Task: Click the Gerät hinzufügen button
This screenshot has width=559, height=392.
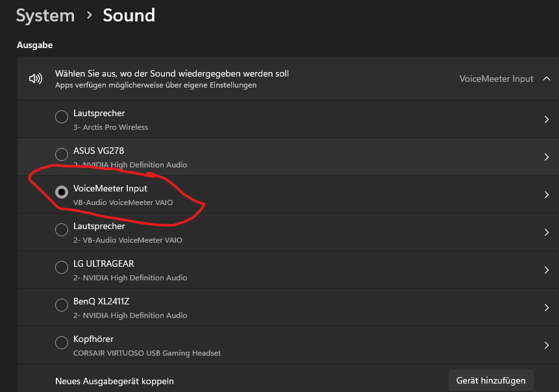Action: (x=491, y=381)
